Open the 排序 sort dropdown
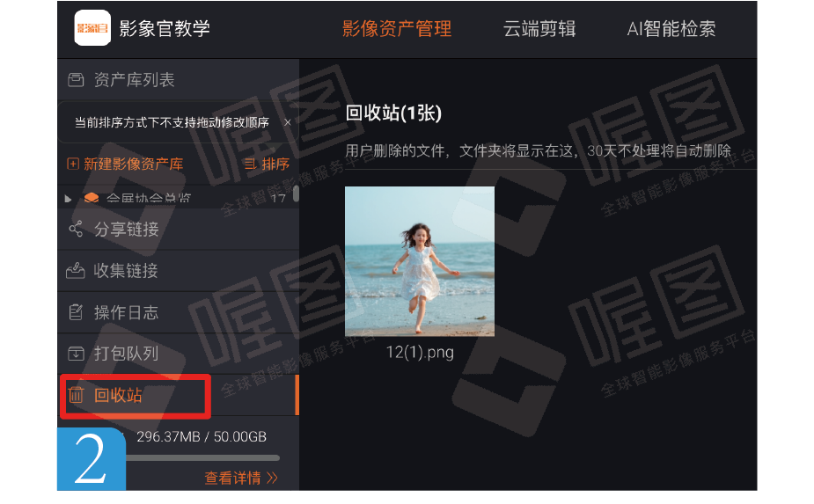 click(267, 164)
